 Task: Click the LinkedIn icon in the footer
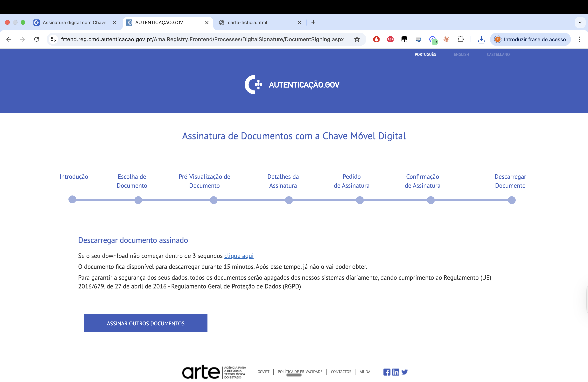395,372
